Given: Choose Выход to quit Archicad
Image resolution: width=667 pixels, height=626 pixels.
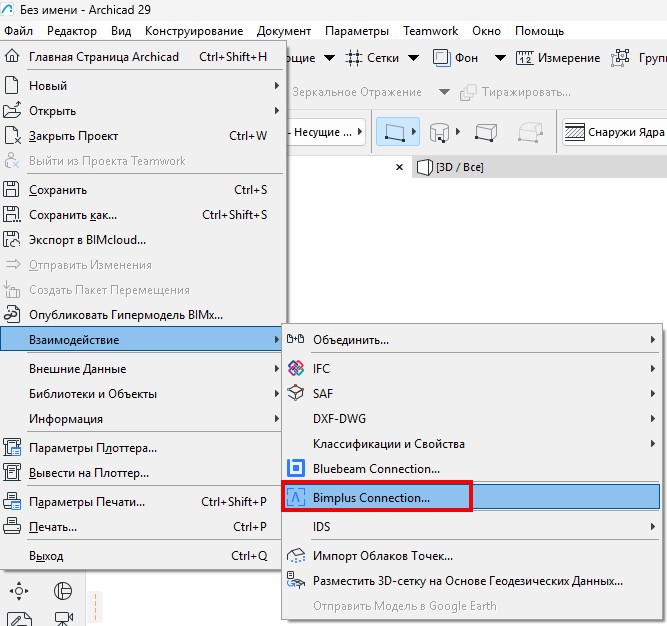Looking at the screenshot, I should pos(141,555).
